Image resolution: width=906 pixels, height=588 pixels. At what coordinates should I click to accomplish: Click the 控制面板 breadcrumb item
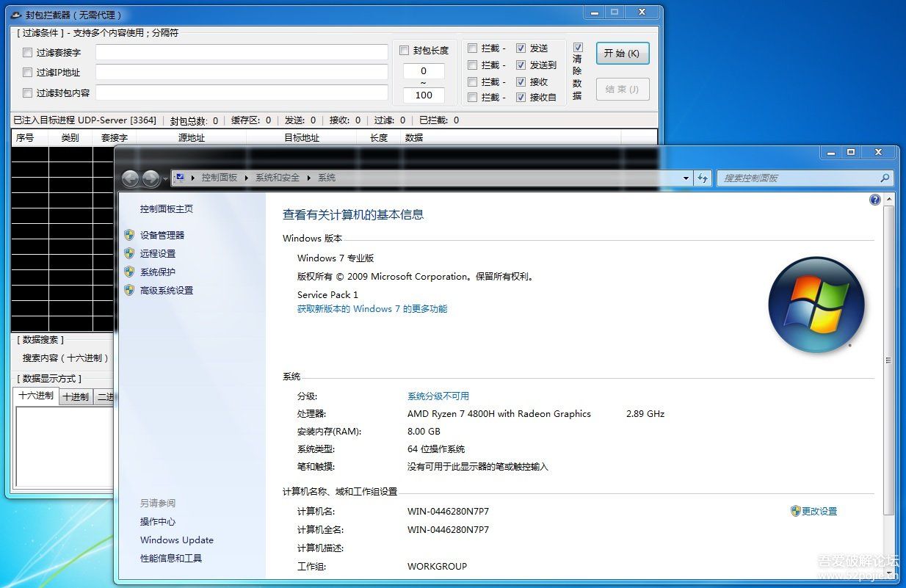[220, 178]
